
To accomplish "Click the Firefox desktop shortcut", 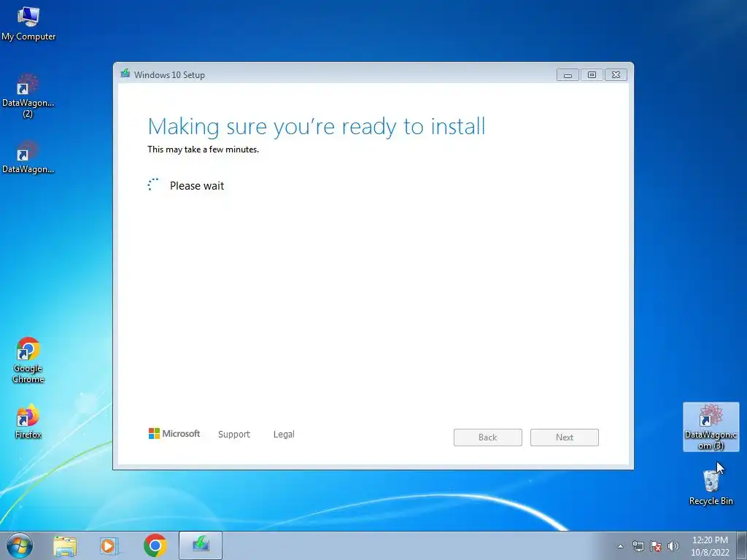I will point(28,421).
